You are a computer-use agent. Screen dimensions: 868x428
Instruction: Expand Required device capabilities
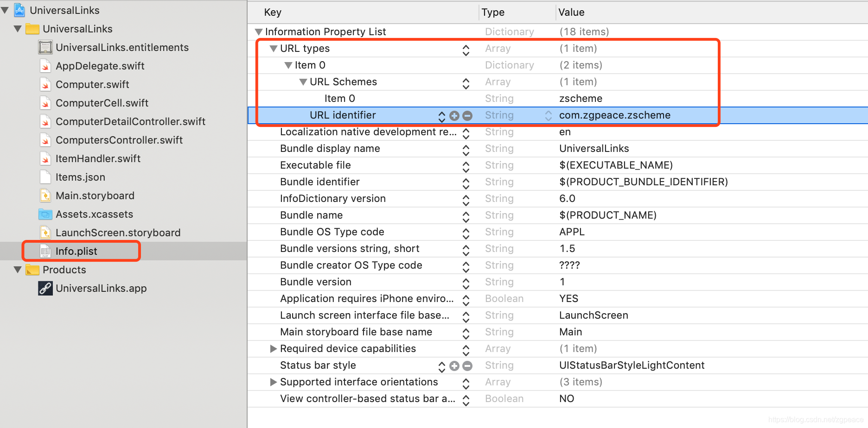click(274, 349)
